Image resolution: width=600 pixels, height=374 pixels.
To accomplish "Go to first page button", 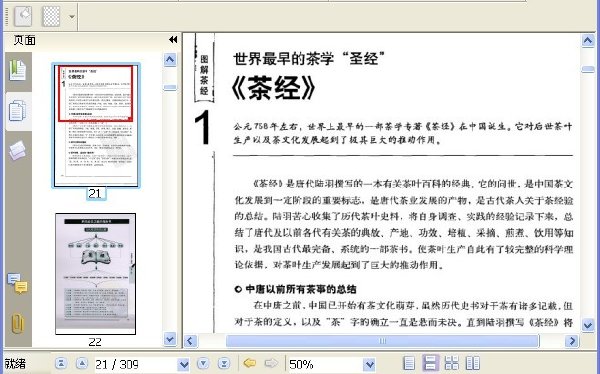I will click(x=61, y=363).
